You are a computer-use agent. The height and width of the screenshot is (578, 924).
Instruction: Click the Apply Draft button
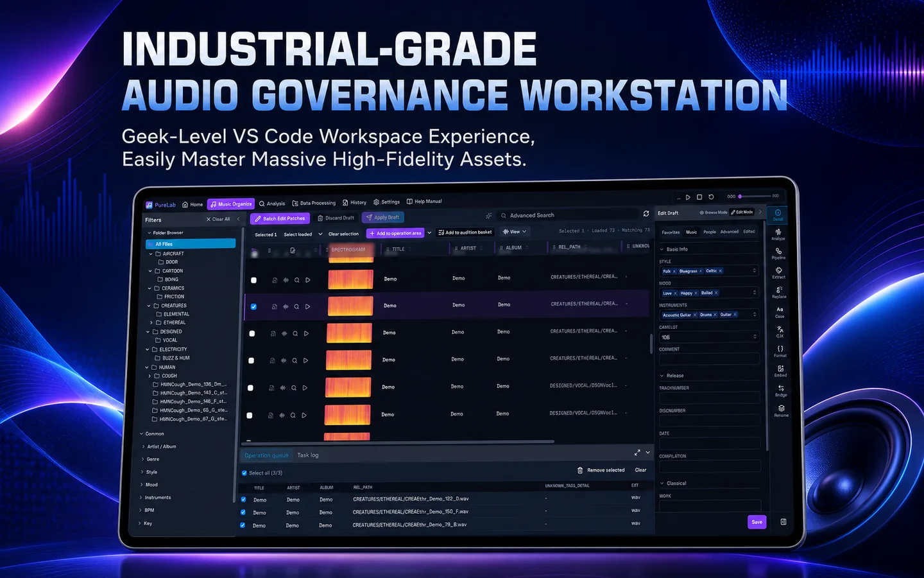383,217
